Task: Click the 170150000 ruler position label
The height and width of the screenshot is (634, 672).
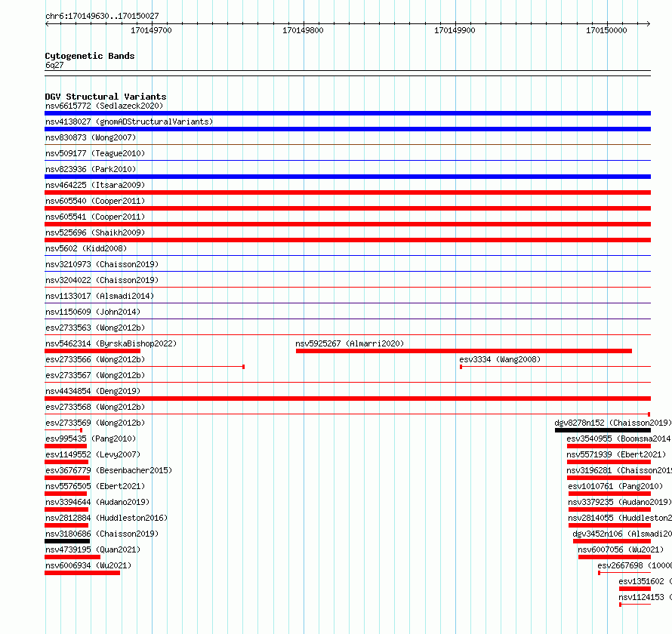Action: pos(606,30)
